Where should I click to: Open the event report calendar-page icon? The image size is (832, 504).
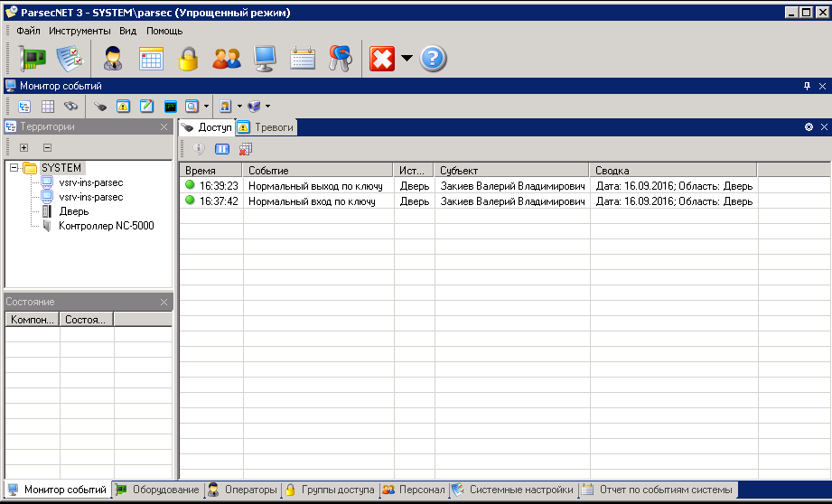coord(303,59)
